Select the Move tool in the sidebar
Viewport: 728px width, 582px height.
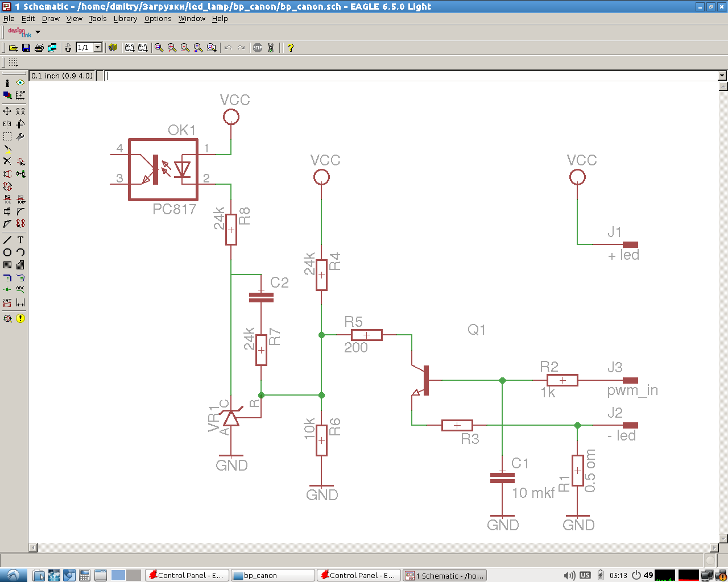coord(7,111)
